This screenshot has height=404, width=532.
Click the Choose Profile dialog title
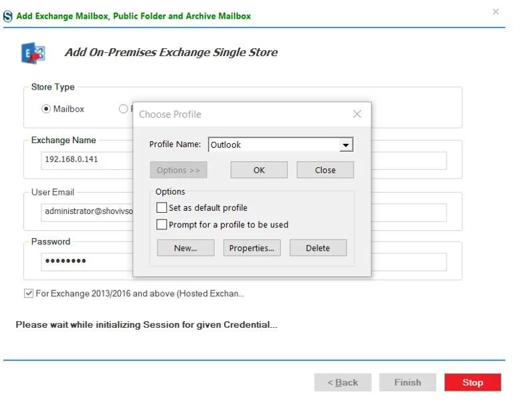[x=170, y=114]
